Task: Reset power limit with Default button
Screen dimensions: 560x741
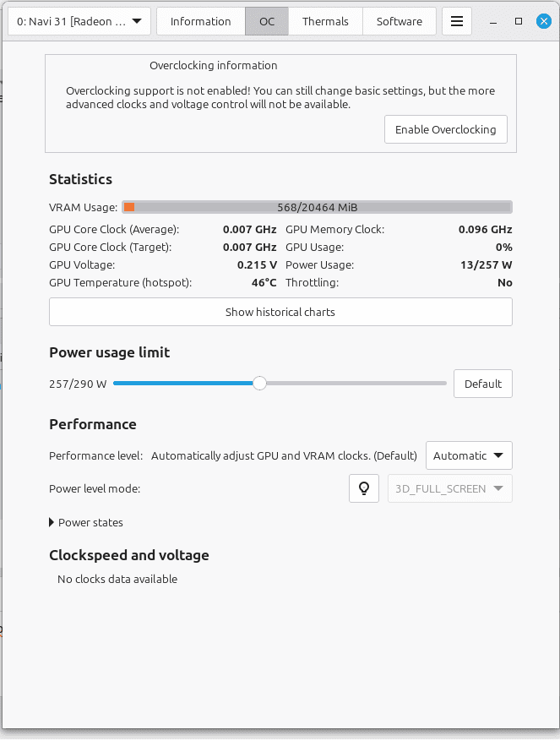Action: click(482, 384)
